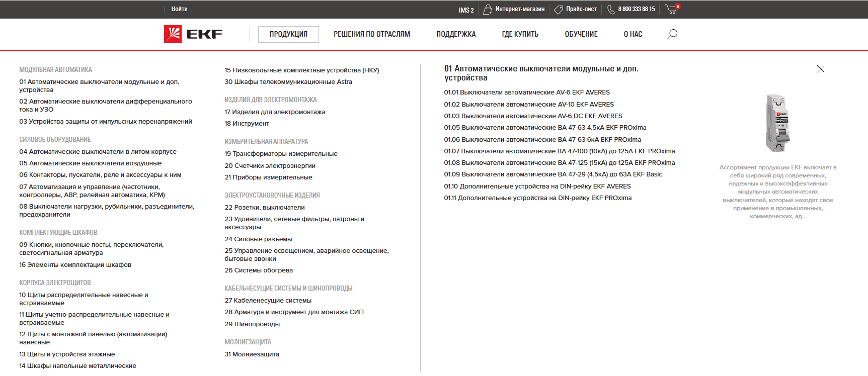Open 01.03 AV-6 DC EKF AVERES
868x376 pixels.
tap(533, 116)
